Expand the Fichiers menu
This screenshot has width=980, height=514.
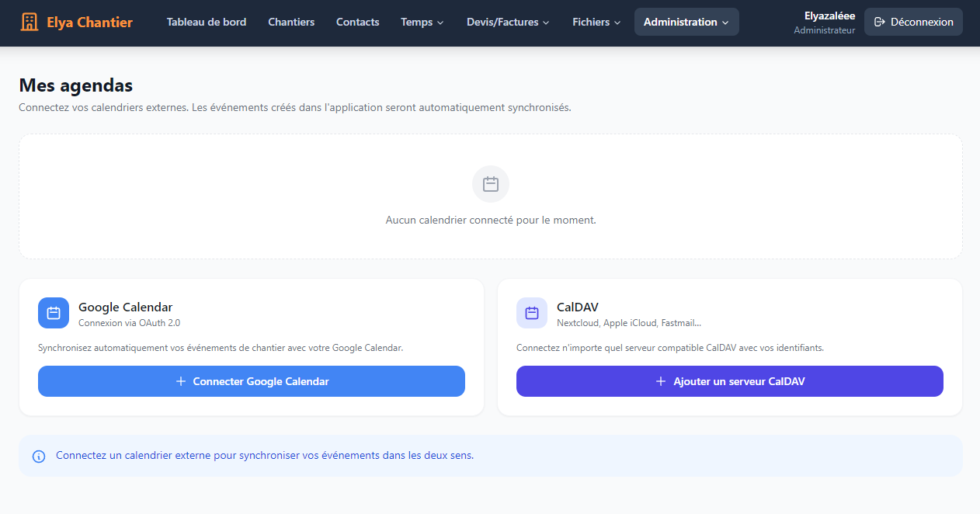[x=596, y=22]
